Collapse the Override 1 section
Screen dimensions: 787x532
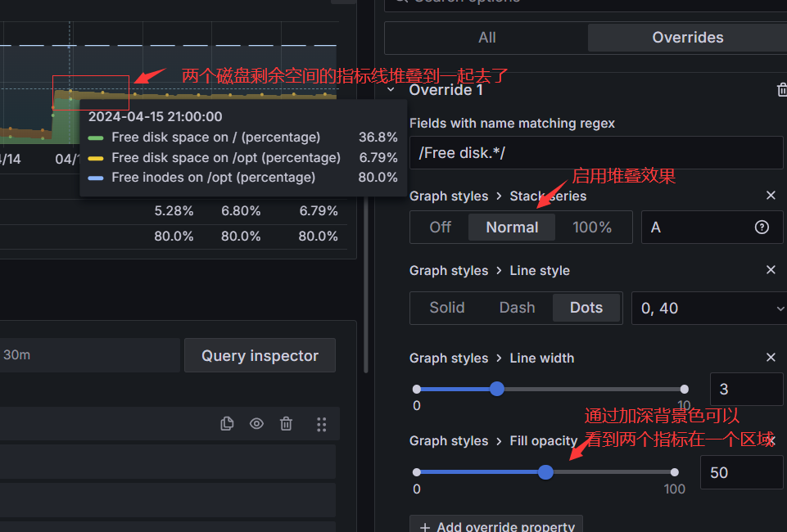pyautogui.click(x=391, y=90)
